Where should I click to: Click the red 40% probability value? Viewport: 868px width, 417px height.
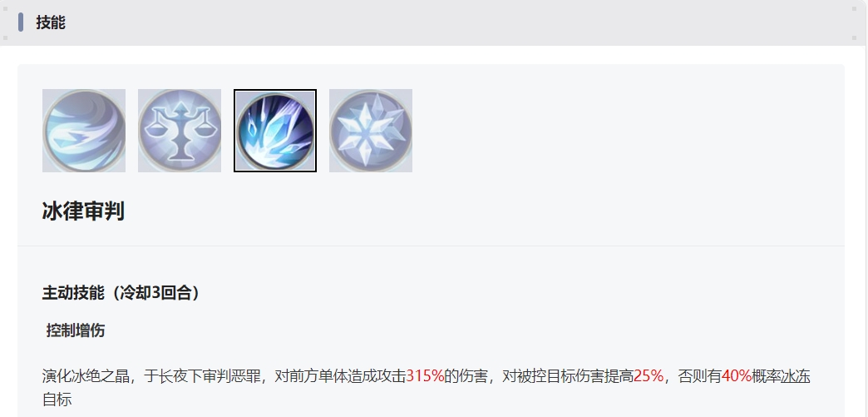click(737, 376)
